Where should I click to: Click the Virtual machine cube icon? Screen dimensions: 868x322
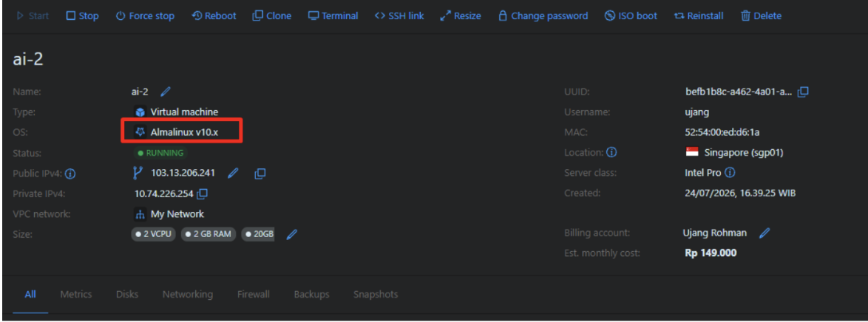point(140,112)
